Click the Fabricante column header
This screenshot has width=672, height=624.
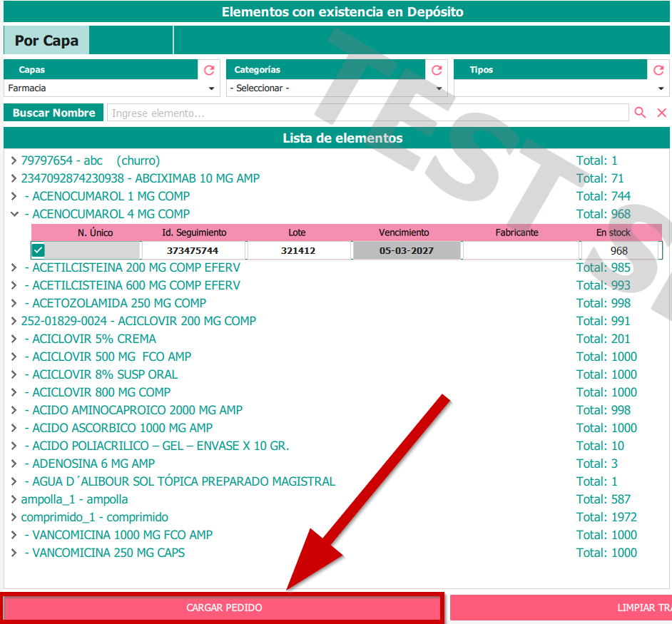click(x=517, y=232)
